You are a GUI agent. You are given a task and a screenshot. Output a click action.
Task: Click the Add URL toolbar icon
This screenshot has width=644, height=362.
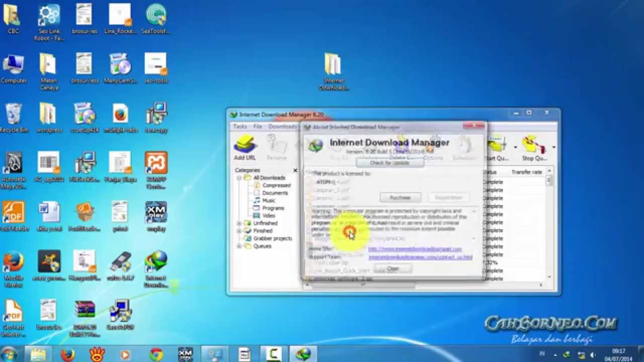pos(245,147)
